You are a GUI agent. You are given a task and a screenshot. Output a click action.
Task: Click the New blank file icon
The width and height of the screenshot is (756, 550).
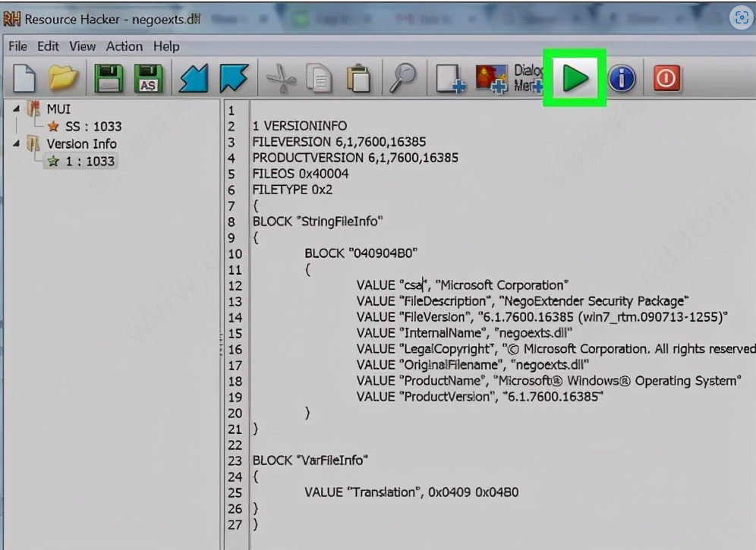pos(25,78)
